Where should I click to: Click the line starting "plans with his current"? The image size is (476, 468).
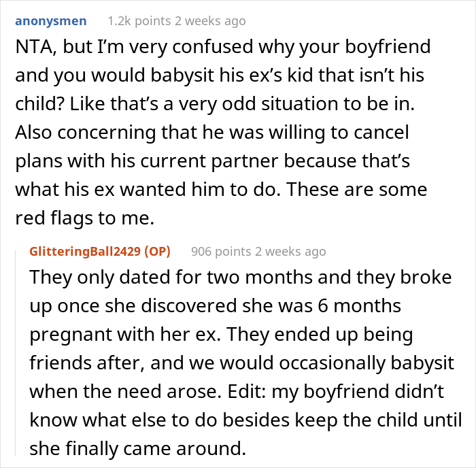pyautogui.click(x=212, y=161)
